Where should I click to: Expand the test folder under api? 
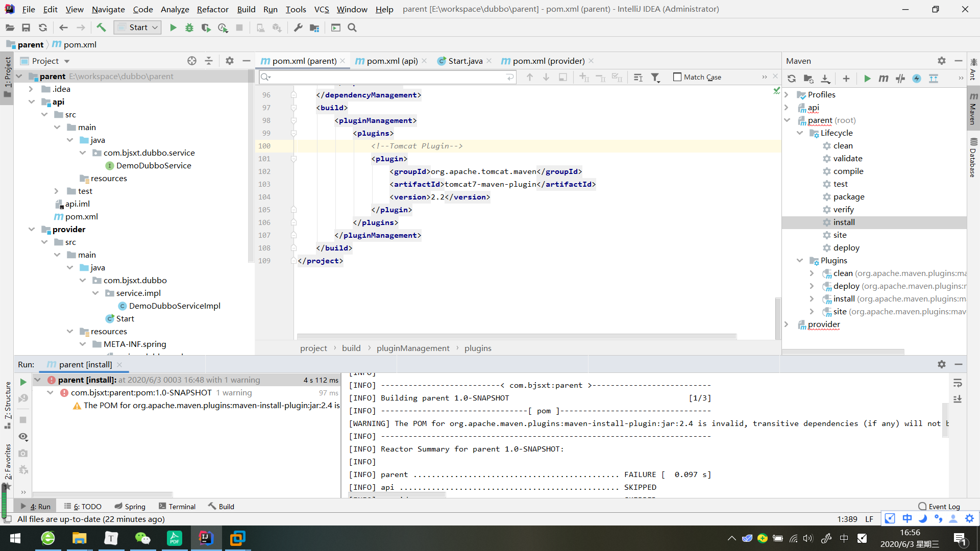click(57, 191)
